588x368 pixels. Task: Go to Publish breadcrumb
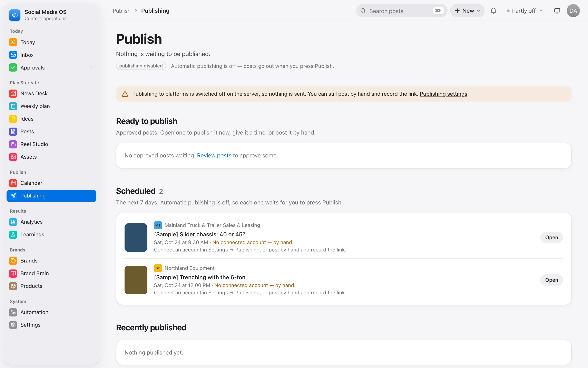tap(121, 11)
